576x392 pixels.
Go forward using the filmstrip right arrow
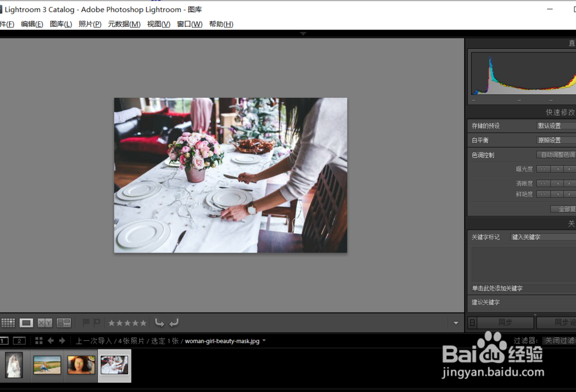point(62,341)
